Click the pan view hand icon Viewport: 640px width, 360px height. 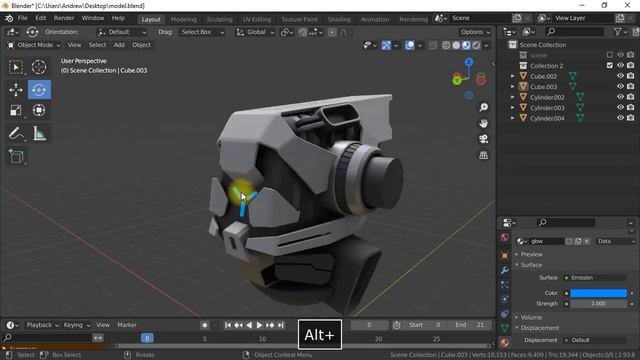click(x=484, y=123)
